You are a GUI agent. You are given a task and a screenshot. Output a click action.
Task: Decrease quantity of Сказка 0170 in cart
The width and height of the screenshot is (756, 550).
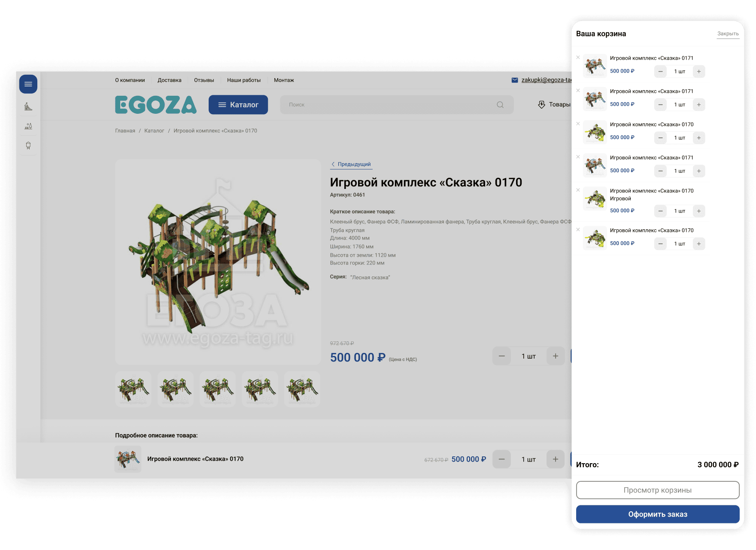(x=660, y=137)
